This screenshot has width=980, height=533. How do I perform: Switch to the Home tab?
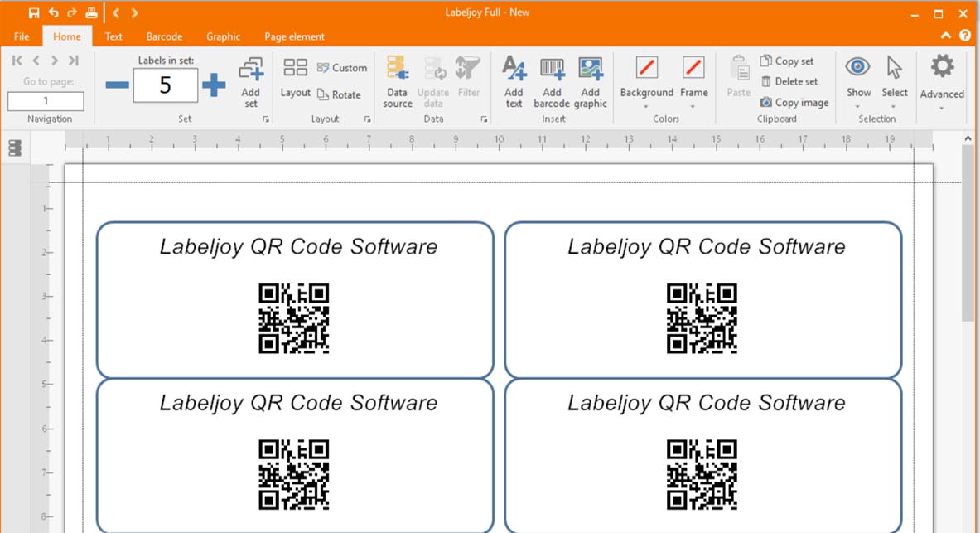(x=67, y=36)
